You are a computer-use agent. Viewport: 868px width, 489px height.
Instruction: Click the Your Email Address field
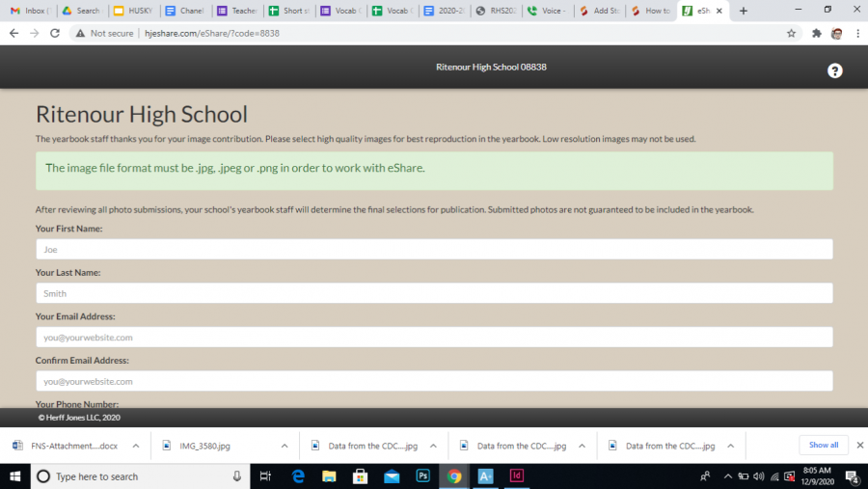434,337
